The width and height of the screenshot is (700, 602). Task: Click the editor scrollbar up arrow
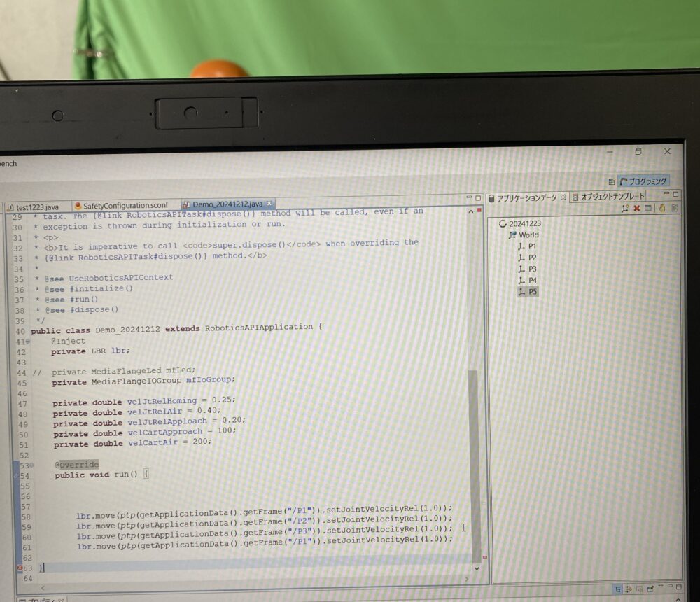pos(471,211)
